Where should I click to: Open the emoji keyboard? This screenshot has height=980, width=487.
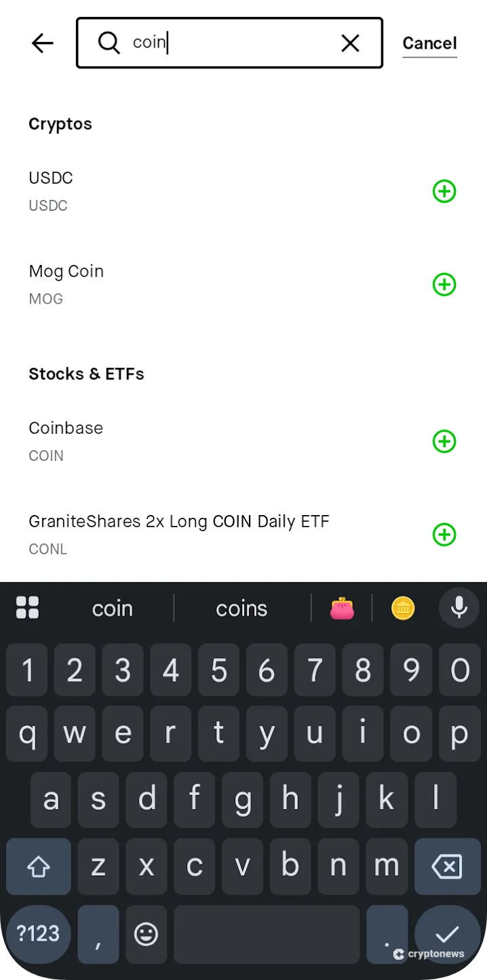(x=146, y=935)
